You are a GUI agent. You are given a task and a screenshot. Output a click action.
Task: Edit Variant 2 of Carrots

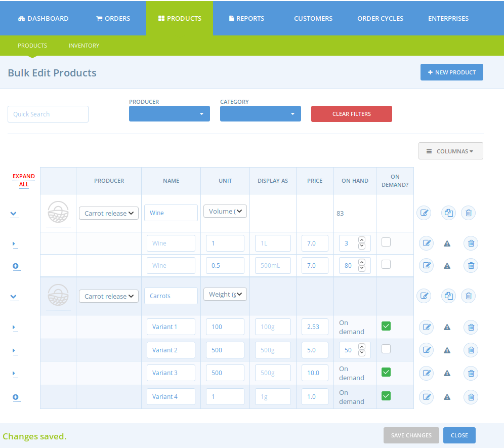pos(427,350)
